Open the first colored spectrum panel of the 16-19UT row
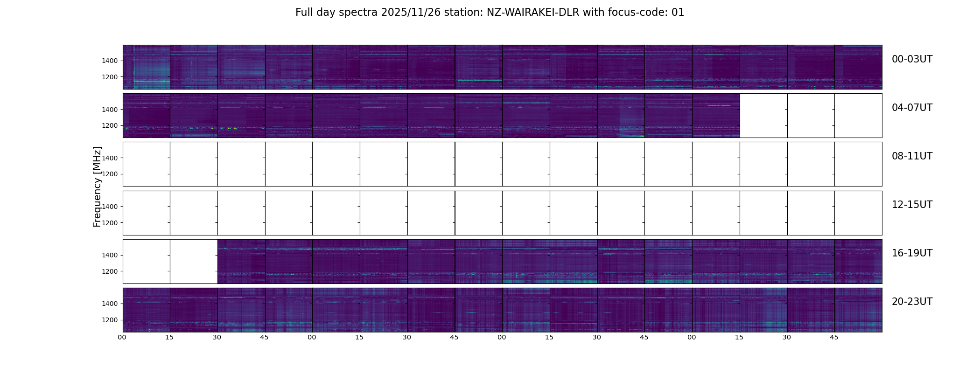Image resolution: width=980 pixels, height=373 pixels. coord(241,262)
